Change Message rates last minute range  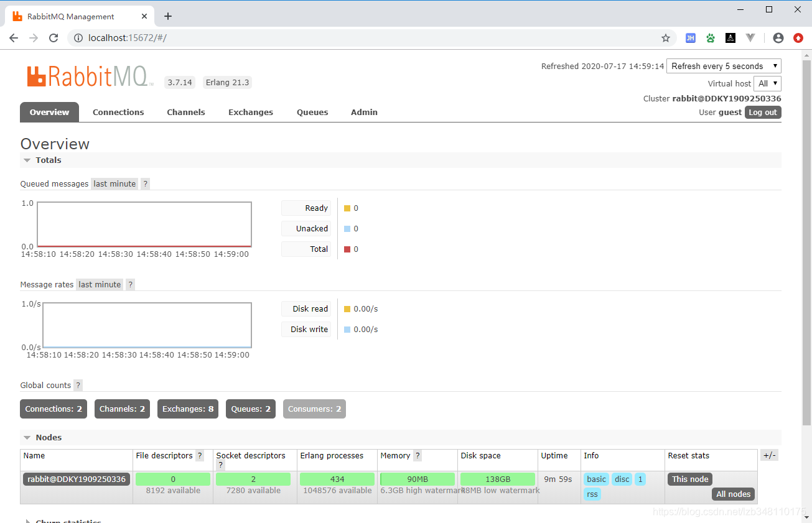(100, 285)
